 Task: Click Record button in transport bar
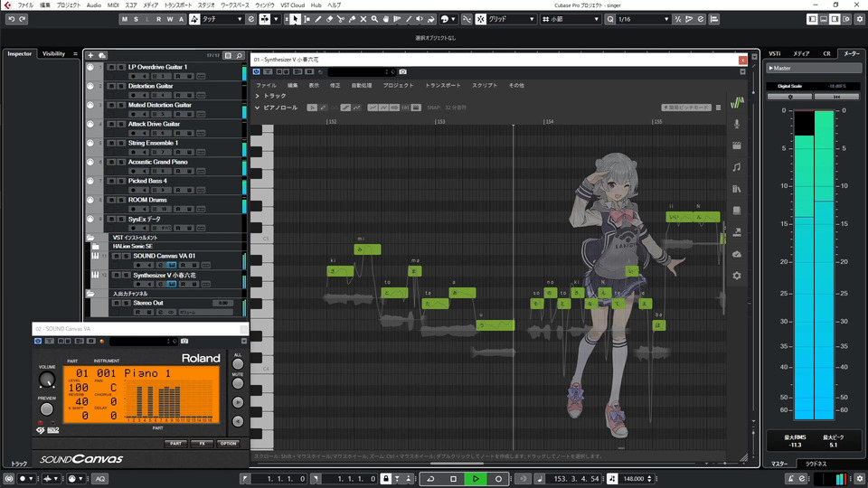(x=498, y=479)
